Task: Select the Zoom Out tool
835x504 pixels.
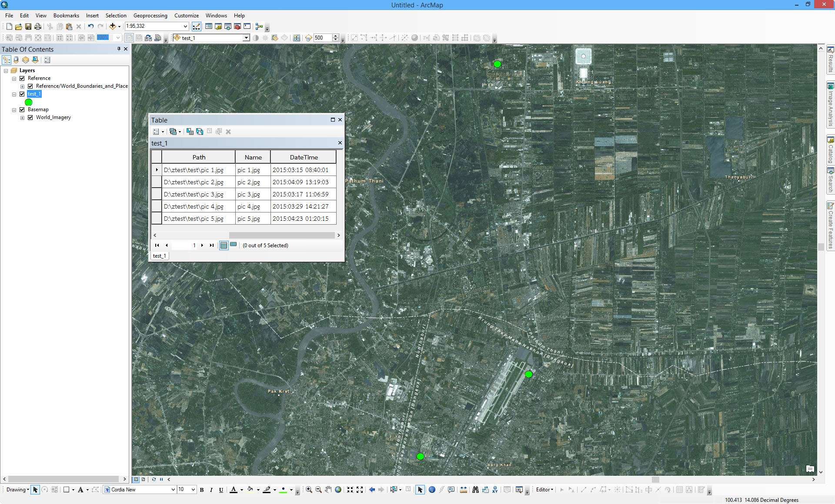Action: point(318,490)
